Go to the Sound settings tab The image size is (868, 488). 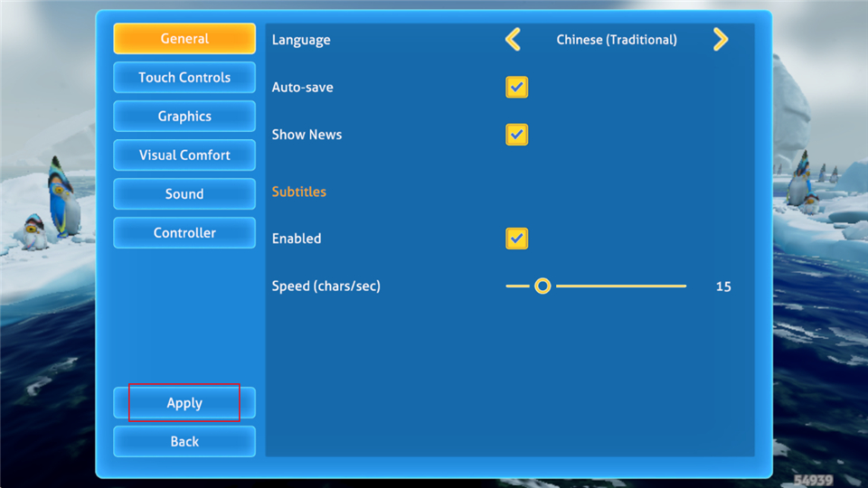click(184, 194)
